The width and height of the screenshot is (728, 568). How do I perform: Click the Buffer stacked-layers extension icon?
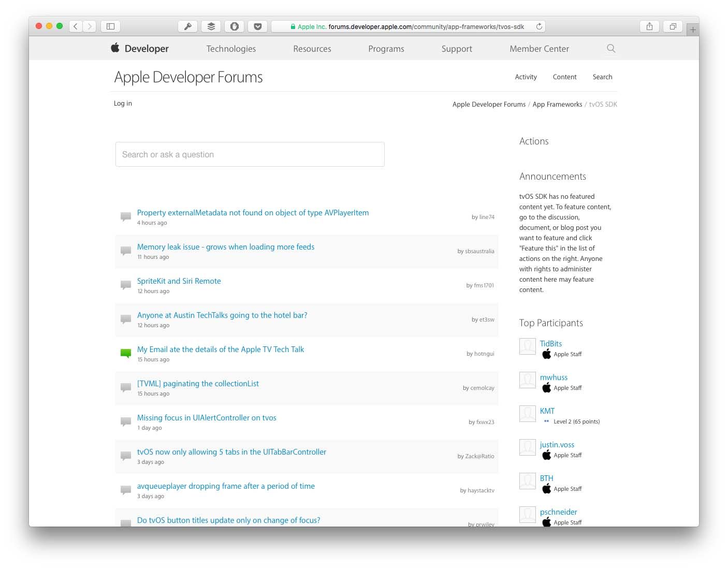click(211, 26)
